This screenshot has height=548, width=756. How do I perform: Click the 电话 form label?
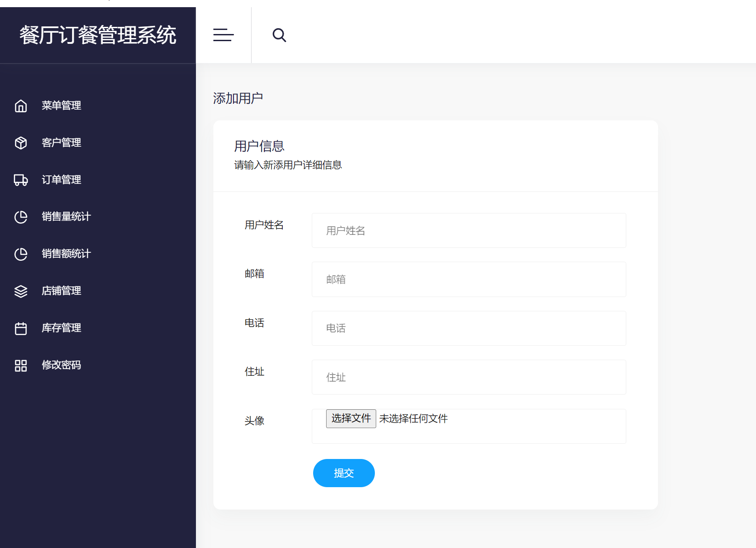pos(254,323)
